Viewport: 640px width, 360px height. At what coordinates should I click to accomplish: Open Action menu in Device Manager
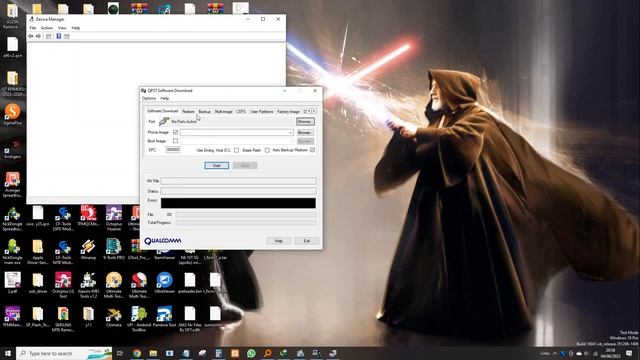click(47, 28)
